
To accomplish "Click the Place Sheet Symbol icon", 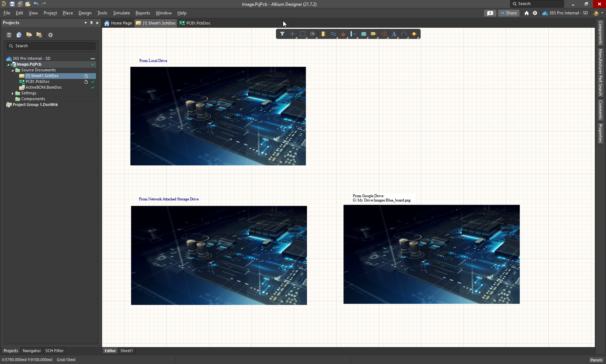I will tap(364, 34).
